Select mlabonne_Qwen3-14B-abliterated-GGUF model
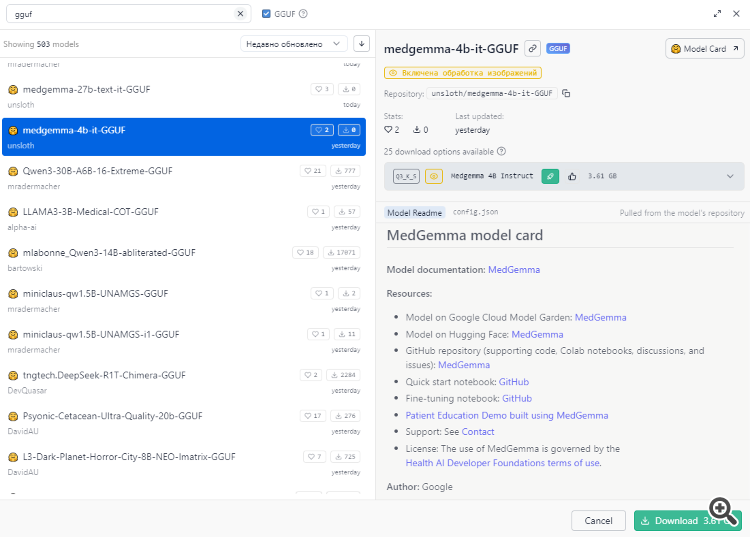 184,260
